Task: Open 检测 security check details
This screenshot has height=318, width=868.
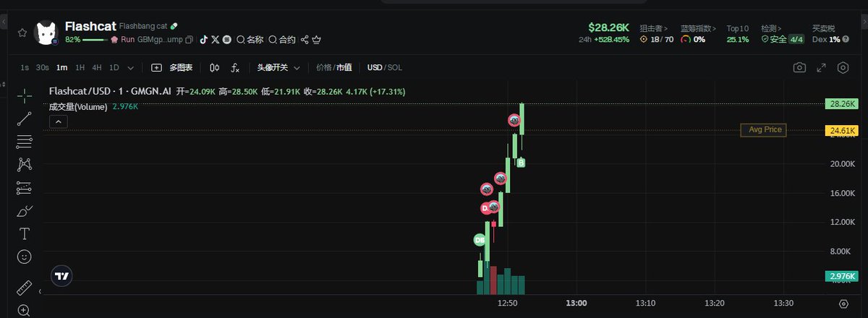Action: point(773,28)
